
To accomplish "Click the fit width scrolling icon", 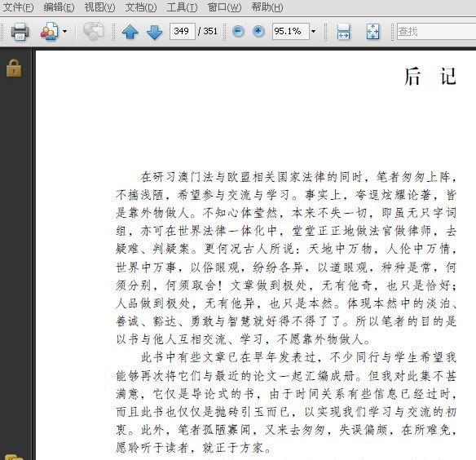I will click(344, 32).
